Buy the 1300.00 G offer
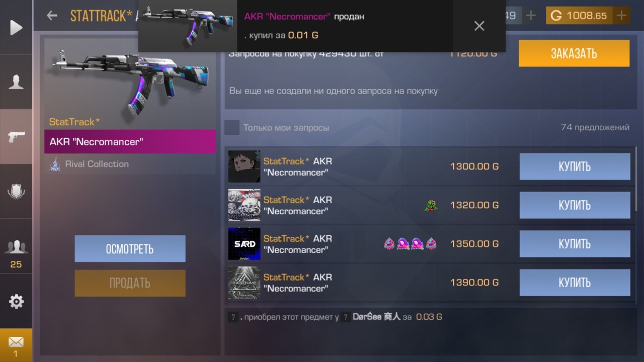The width and height of the screenshot is (644, 362). (x=575, y=166)
